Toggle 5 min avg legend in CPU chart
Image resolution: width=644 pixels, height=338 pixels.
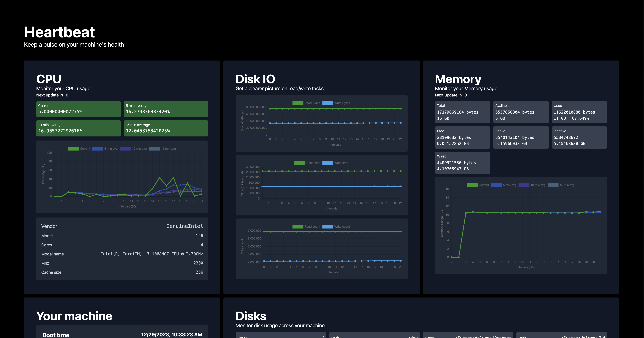(x=105, y=149)
